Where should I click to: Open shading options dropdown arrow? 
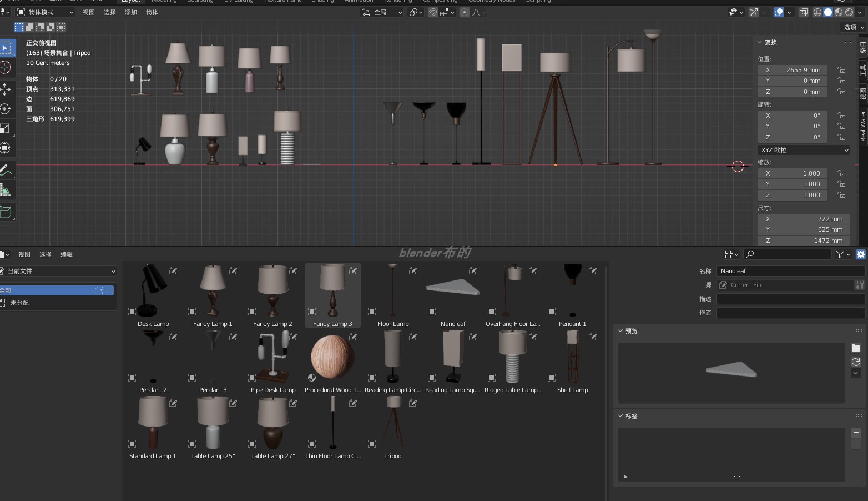click(860, 12)
